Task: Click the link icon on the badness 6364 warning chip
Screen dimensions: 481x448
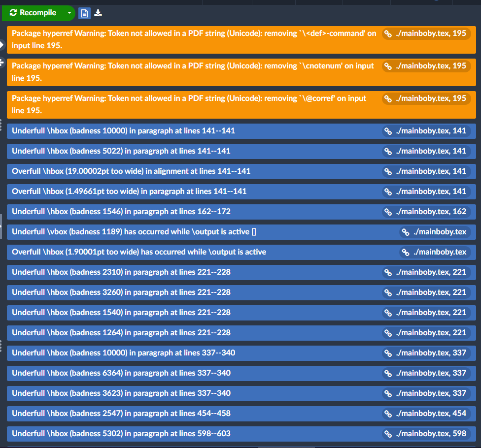Action: tap(389, 373)
